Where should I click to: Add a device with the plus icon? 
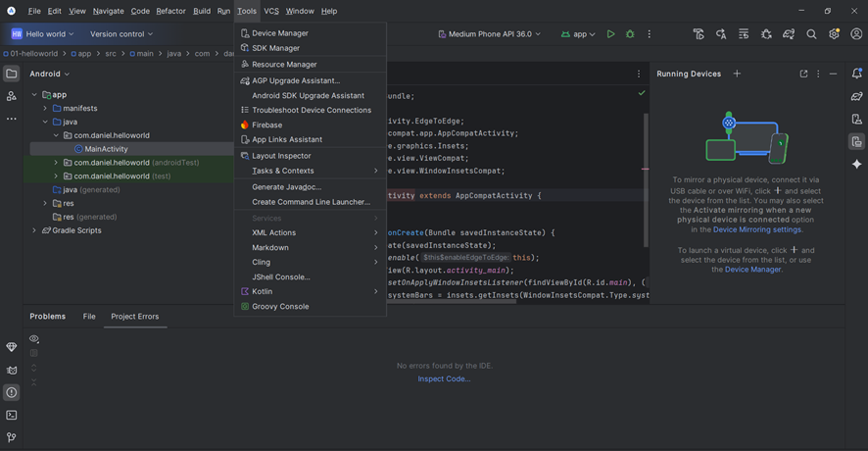[x=737, y=74]
